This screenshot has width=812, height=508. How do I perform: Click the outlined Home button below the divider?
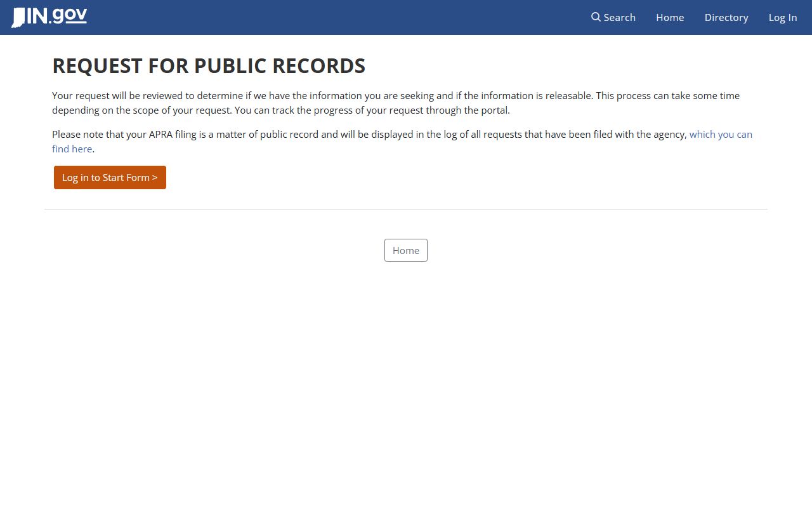coord(406,250)
